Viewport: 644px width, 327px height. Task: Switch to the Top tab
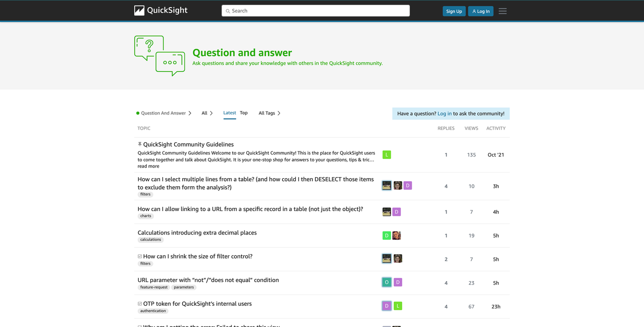pos(244,113)
